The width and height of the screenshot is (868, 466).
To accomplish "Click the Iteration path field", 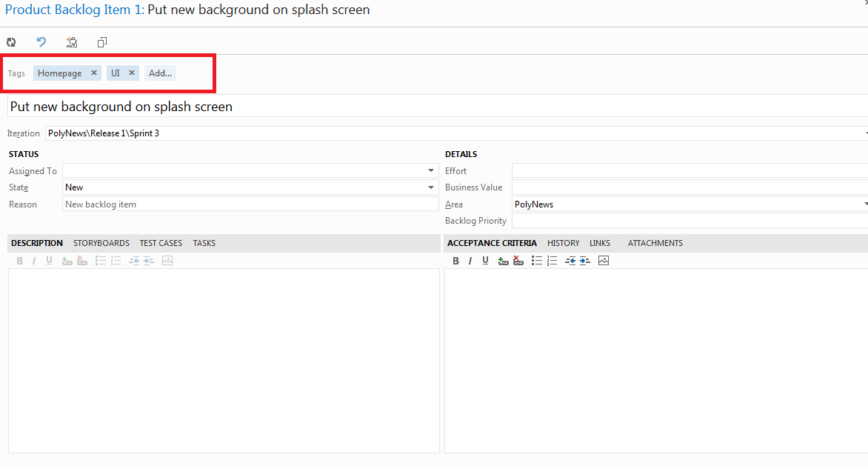I will (x=456, y=133).
